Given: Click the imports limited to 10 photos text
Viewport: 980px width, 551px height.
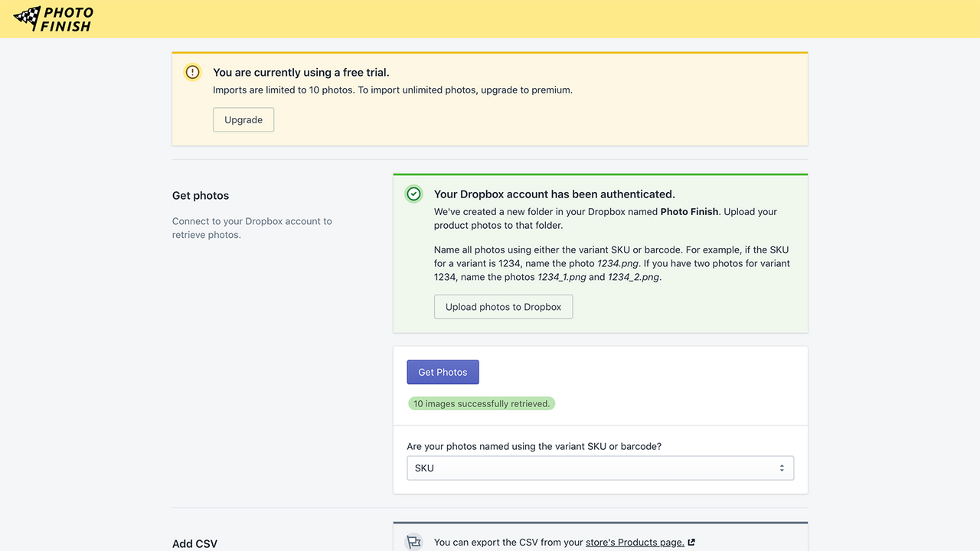Looking at the screenshot, I should click(393, 90).
